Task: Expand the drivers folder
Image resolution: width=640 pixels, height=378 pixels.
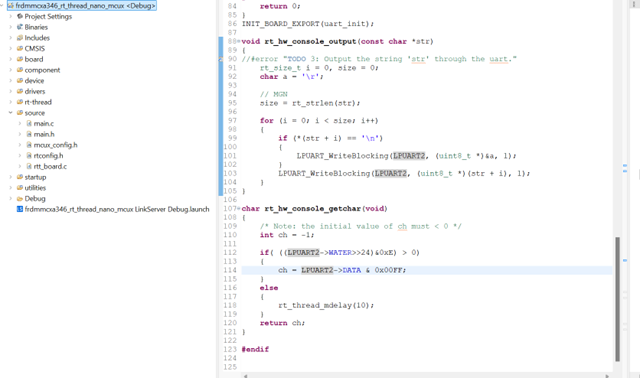Action: click(11, 91)
